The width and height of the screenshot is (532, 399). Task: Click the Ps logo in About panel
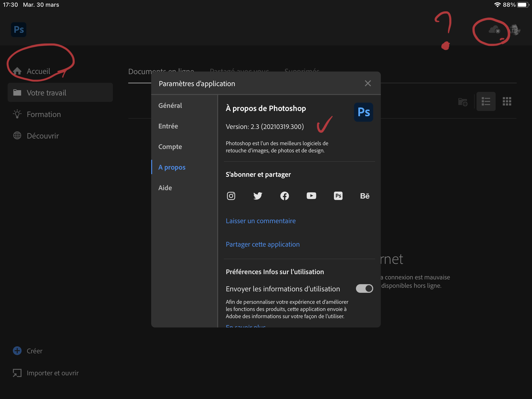(x=363, y=112)
